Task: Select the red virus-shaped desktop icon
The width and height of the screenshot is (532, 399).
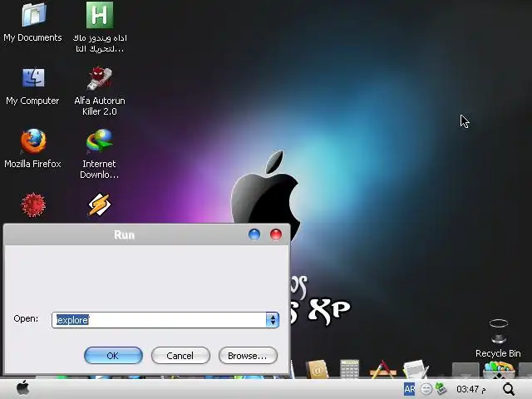Action: (33, 204)
